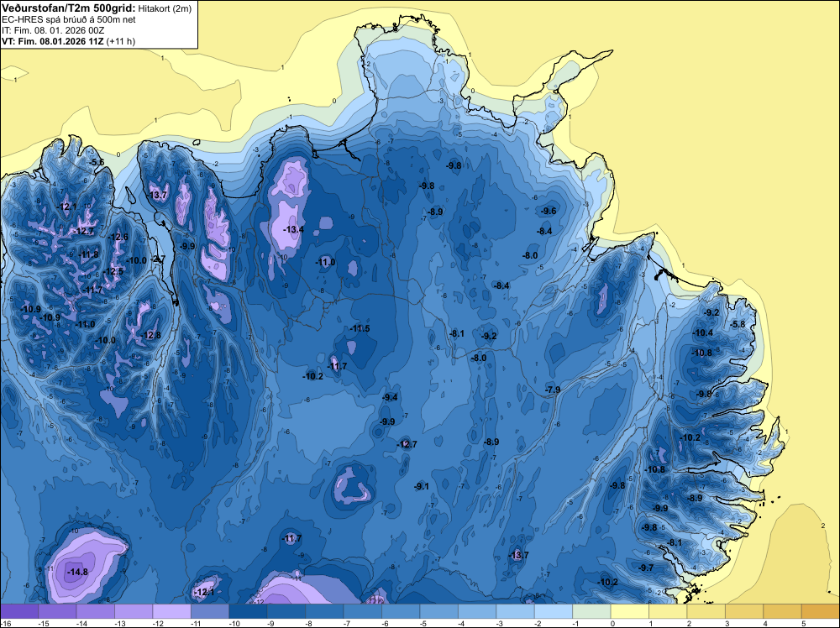Image resolution: width=840 pixels, height=628 pixels.
Task: Click the -13.7 value in the southeast
Action: click(x=518, y=555)
